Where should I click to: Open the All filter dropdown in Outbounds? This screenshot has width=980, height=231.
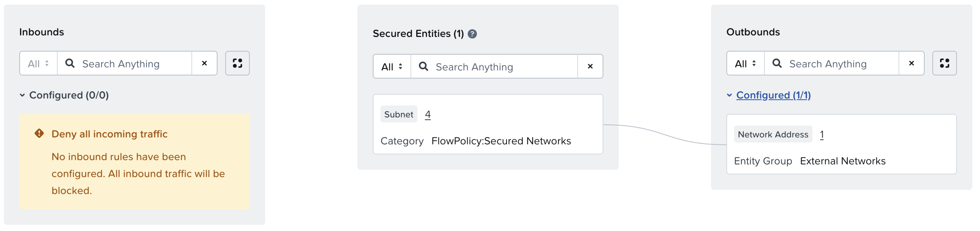tap(746, 64)
